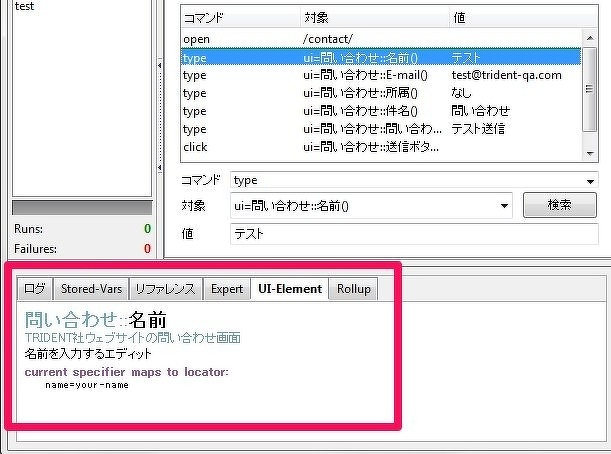Click the test run progress bar

pos(81,207)
